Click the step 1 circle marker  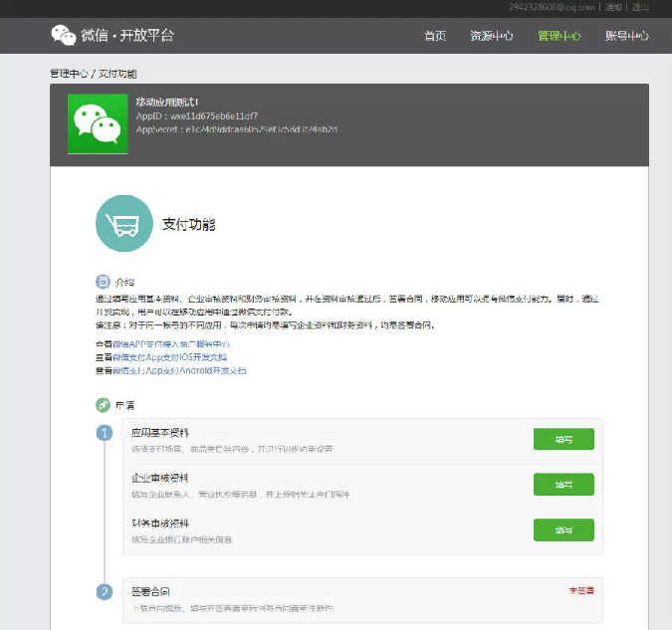tap(105, 433)
